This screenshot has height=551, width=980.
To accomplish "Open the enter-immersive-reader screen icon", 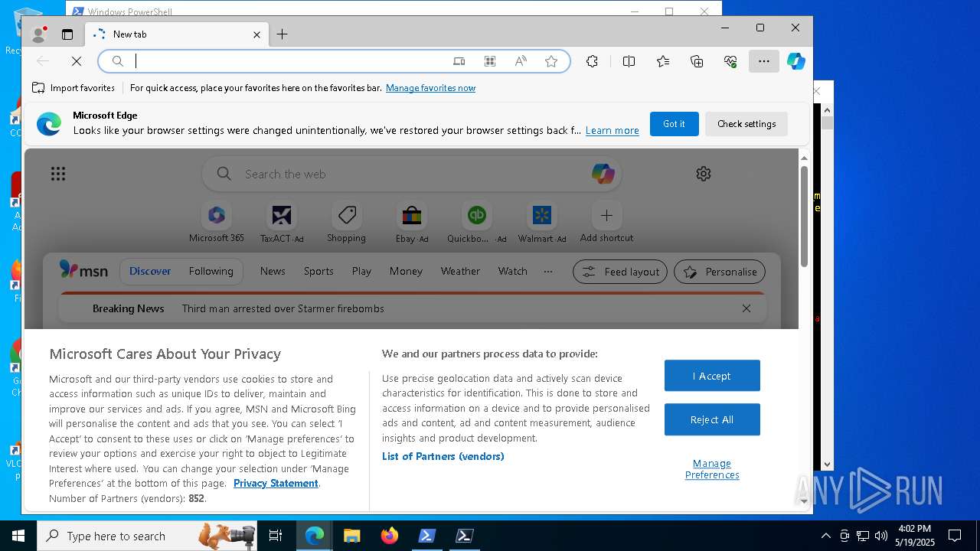I will tap(459, 61).
